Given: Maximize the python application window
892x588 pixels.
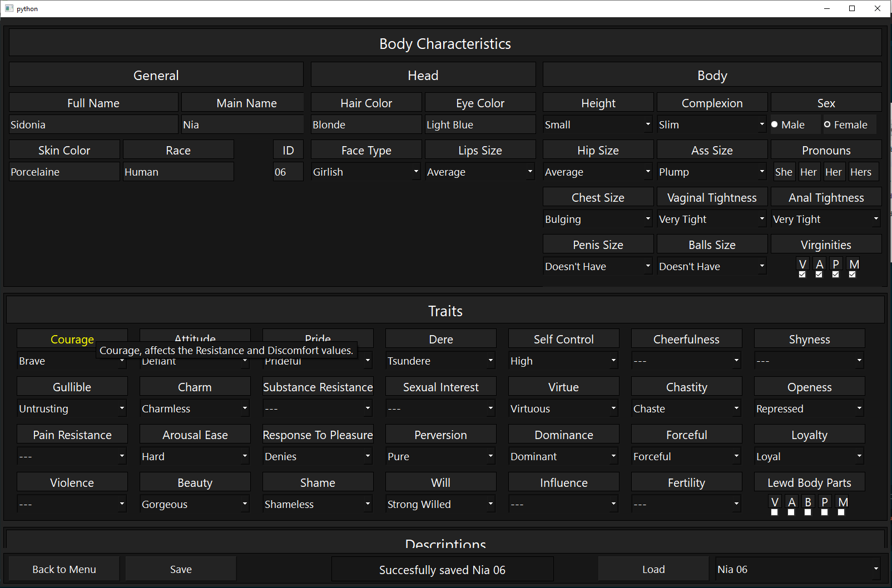Looking at the screenshot, I should pyautogui.click(x=851, y=8).
